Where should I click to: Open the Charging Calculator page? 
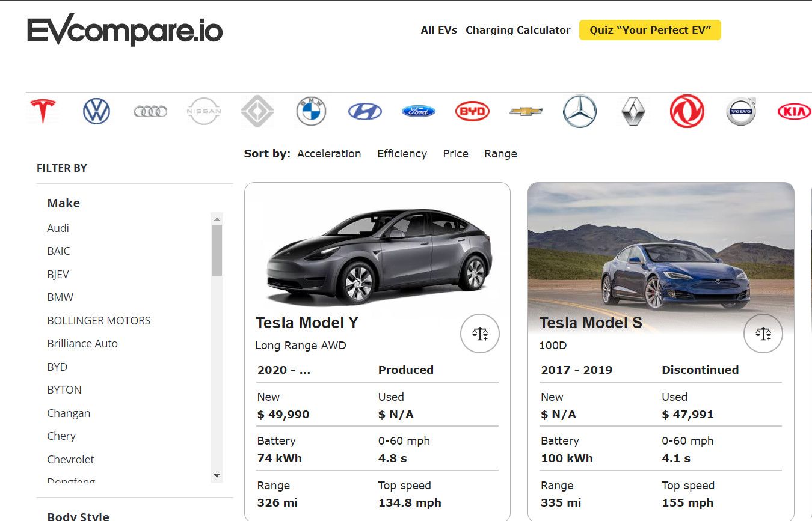pos(518,30)
